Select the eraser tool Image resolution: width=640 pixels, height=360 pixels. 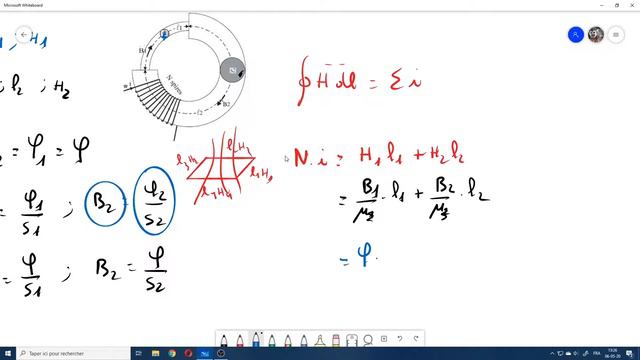coord(336,340)
